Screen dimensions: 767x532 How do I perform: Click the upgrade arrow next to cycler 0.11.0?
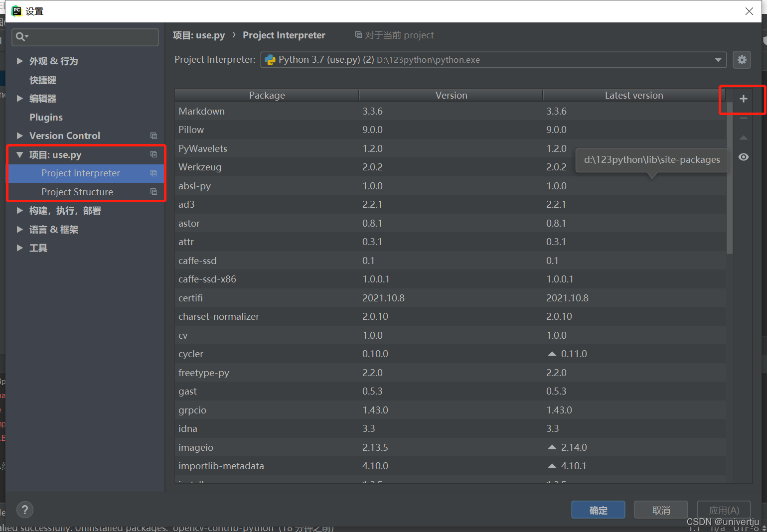(x=552, y=354)
